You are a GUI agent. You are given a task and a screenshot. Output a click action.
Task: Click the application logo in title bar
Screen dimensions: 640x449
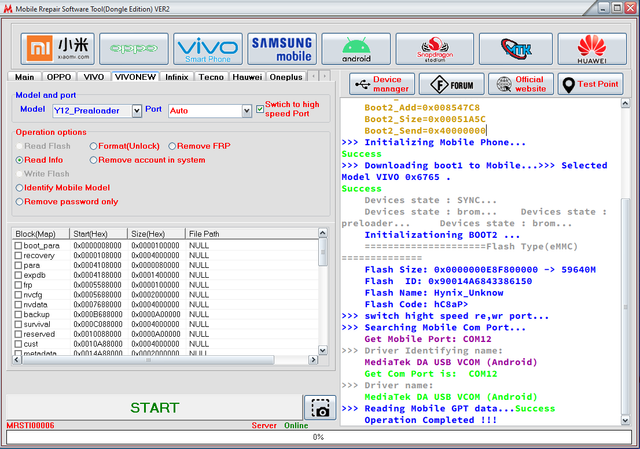point(7,9)
